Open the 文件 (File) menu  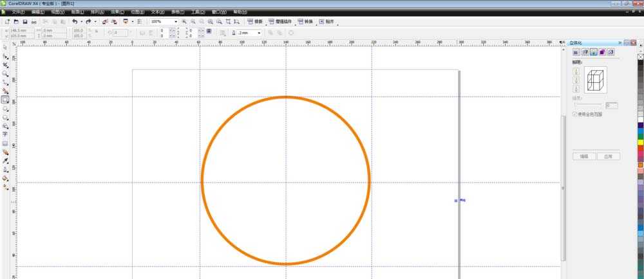(x=19, y=12)
